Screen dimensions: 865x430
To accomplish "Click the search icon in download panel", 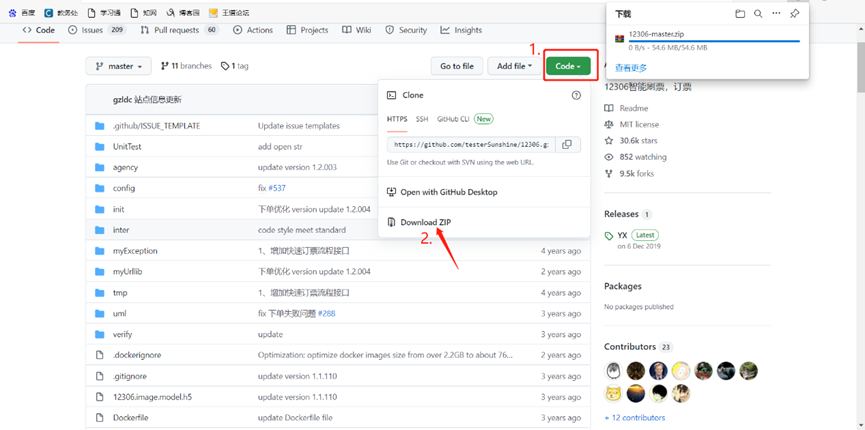I will click(758, 14).
